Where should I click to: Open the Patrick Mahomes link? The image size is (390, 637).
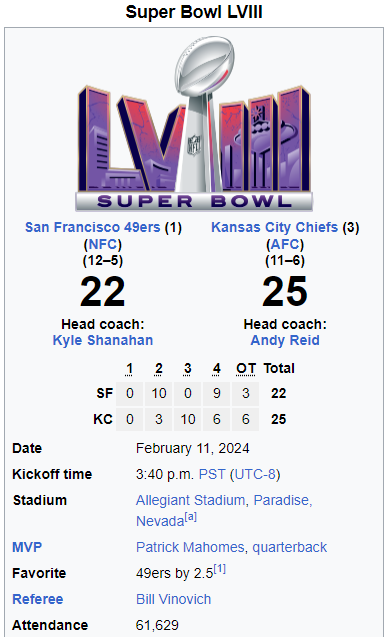click(x=190, y=547)
